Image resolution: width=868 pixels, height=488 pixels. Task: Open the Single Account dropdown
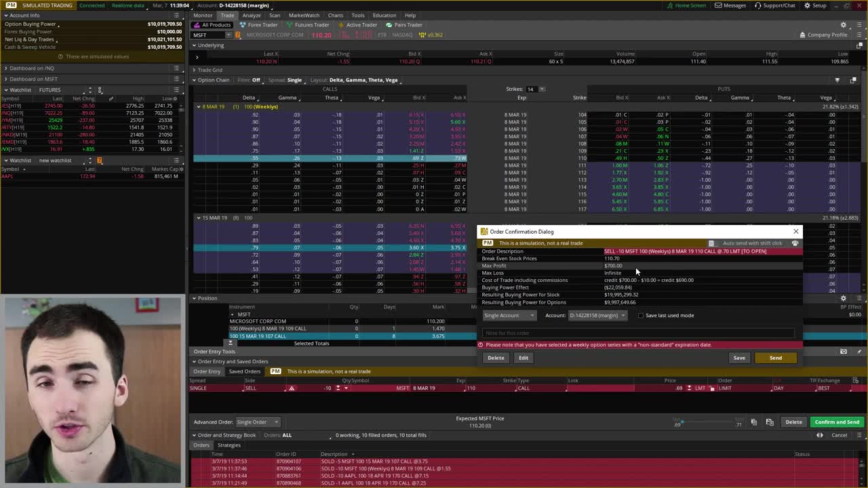(509, 315)
